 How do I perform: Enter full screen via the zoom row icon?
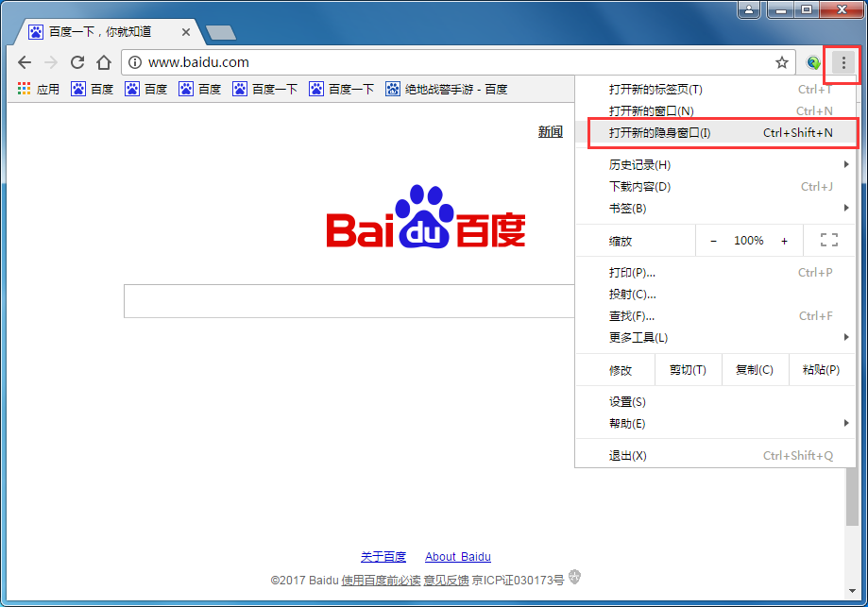click(x=828, y=240)
